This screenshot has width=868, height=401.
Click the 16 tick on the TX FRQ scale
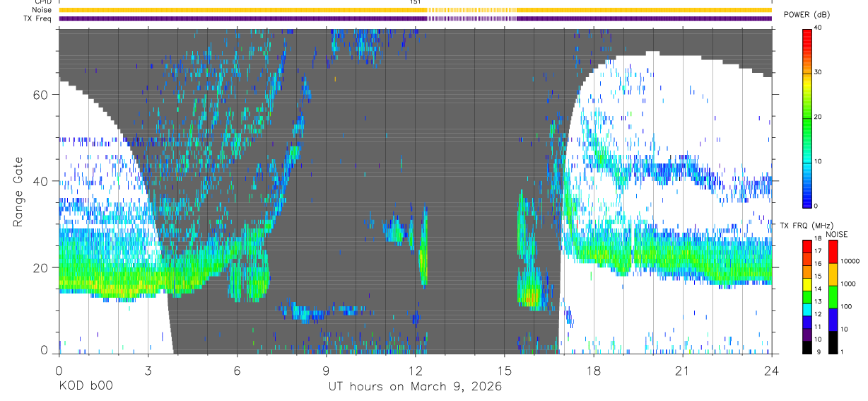click(x=819, y=263)
